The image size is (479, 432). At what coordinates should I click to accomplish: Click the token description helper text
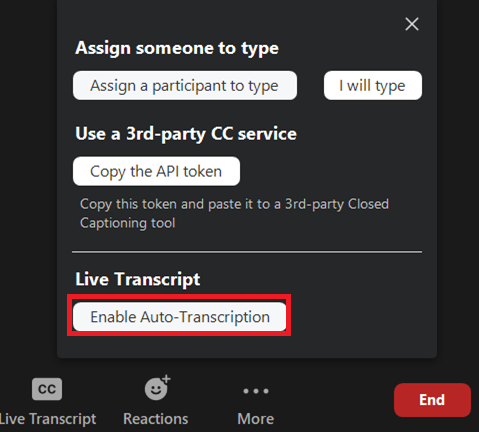[234, 213]
